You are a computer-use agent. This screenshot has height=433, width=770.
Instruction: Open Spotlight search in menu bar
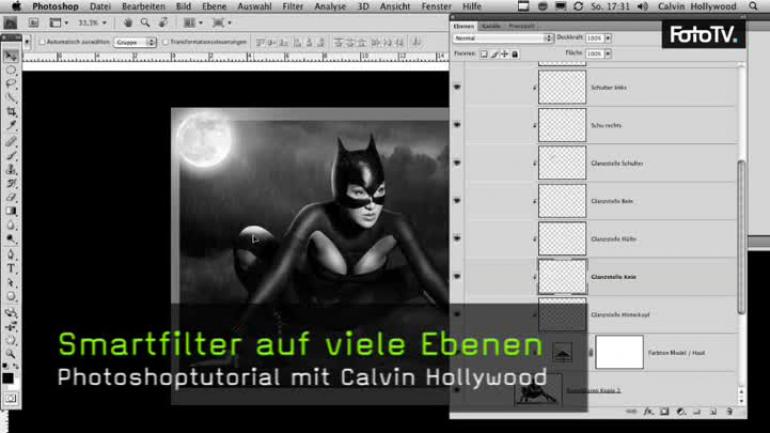753,6
